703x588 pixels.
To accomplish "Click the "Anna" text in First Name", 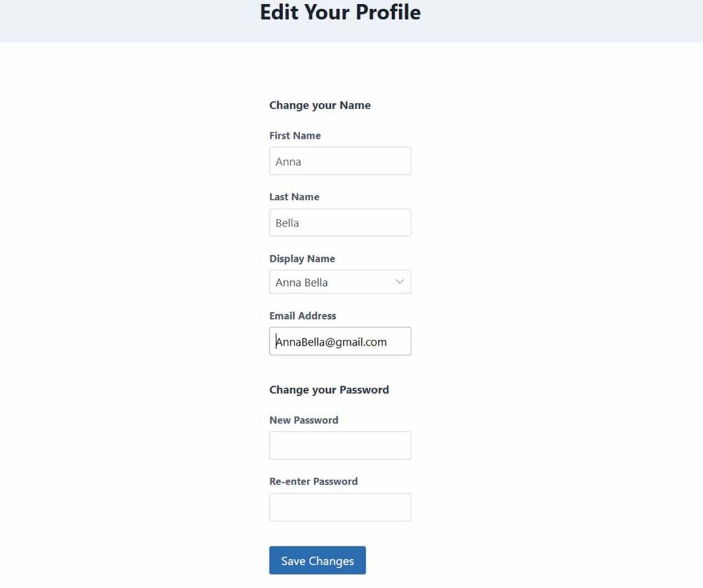I will (x=288, y=162).
